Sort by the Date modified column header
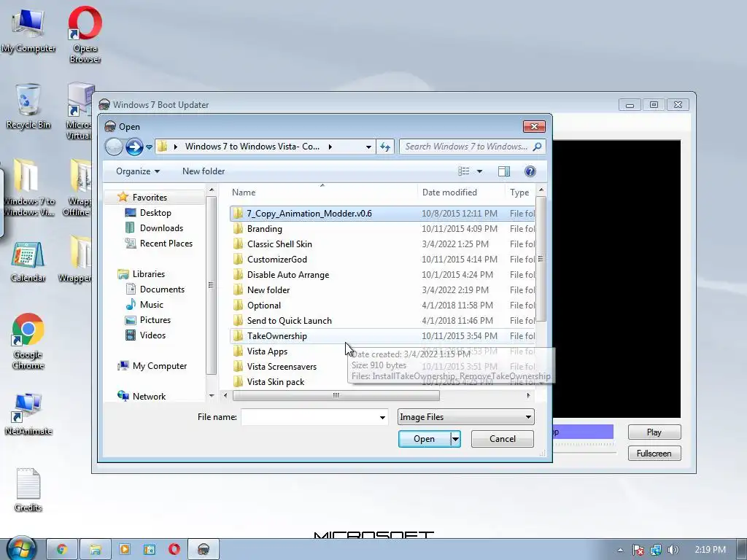The width and height of the screenshot is (747, 560). pyautogui.click(x=461, y=192)
